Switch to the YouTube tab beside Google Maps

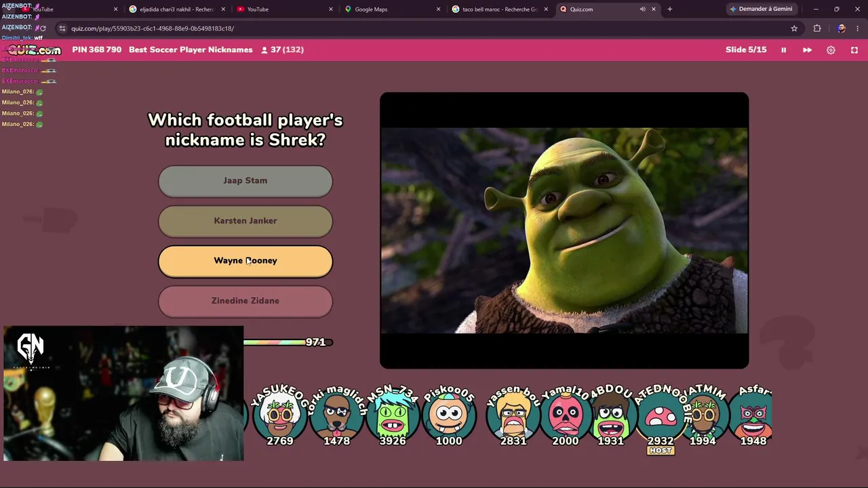(285, 9)
